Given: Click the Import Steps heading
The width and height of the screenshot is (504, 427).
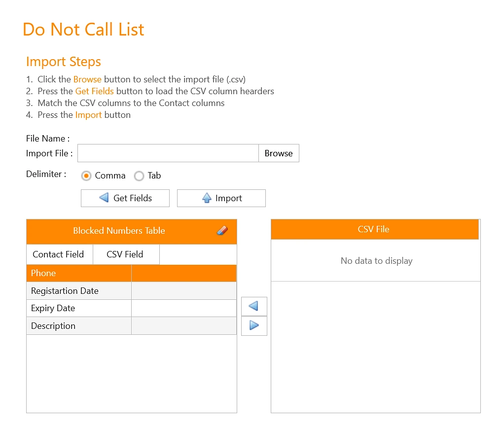Looking at the screenshot, I should click(x=64, y=62).
